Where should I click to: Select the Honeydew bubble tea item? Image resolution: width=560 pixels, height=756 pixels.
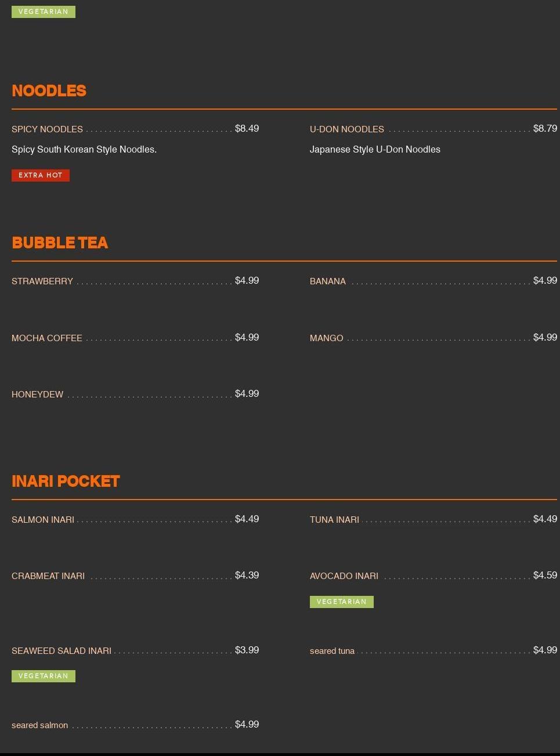pos(37,395)
